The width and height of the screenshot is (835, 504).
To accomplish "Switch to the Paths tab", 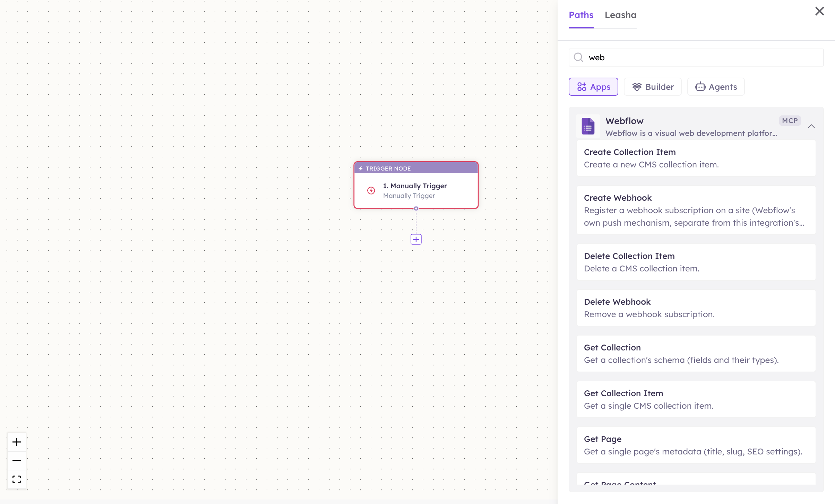I will [x=581, y=15].
